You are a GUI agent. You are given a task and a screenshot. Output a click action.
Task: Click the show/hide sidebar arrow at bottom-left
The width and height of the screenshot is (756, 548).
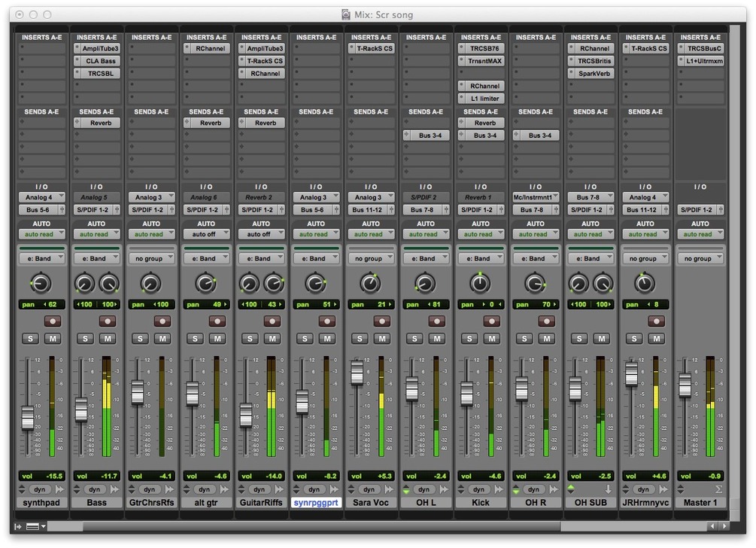coord(18,526)
